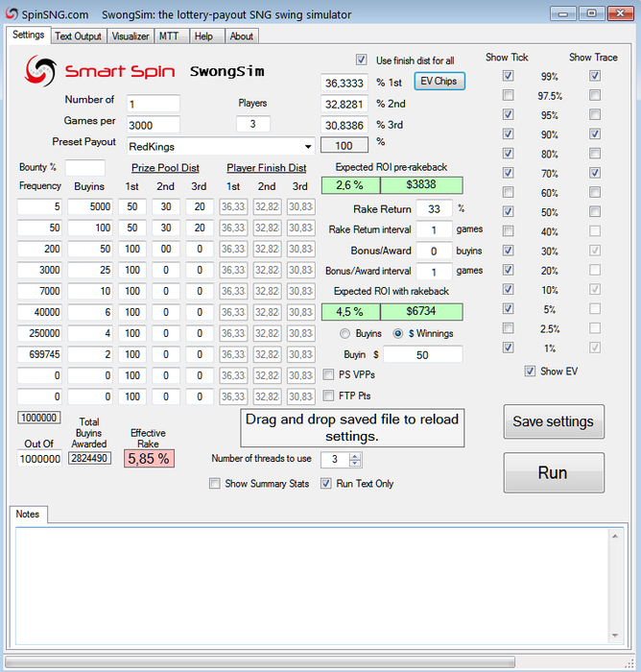Enable the FTP Pts checkbox

(x=328, y=396)
